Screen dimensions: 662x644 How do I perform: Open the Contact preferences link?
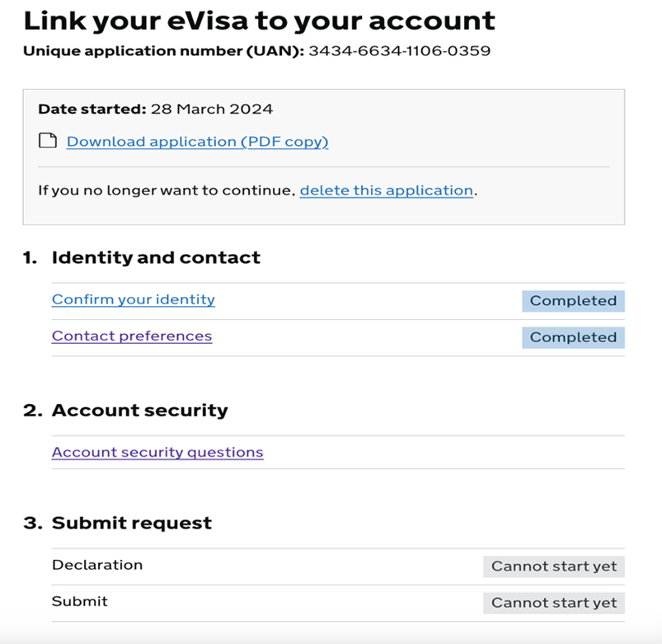pos(132,336)
